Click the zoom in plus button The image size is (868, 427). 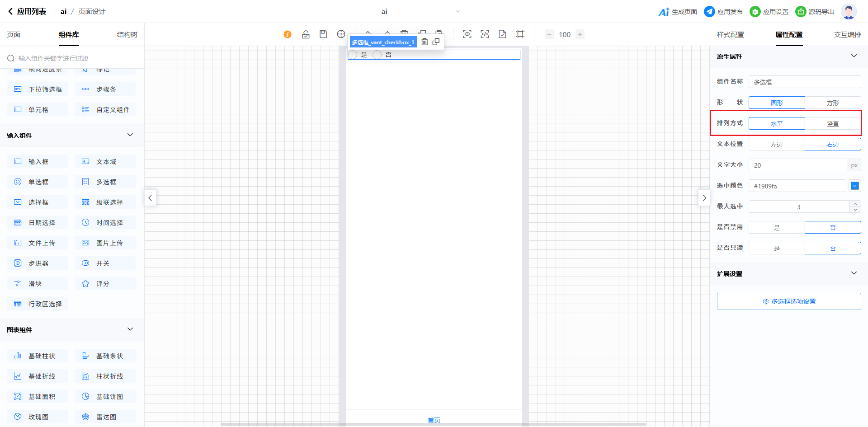(x=580, y=34)
